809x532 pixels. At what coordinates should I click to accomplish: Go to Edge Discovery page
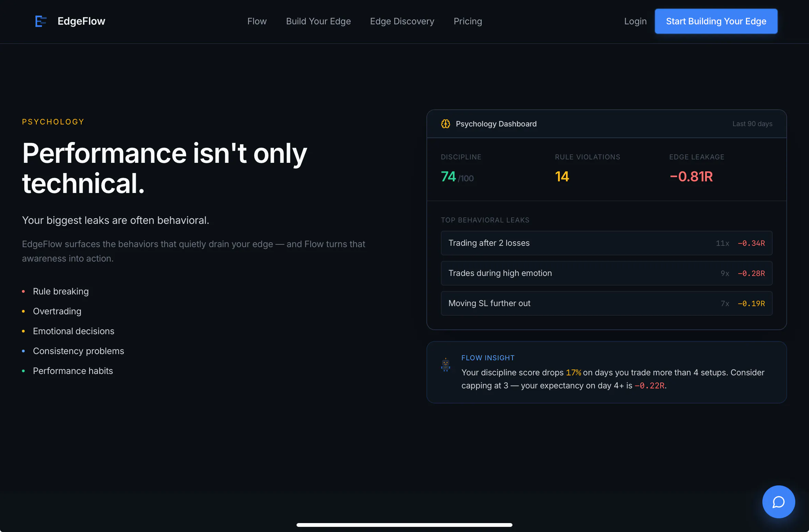[x=402, y=21]
